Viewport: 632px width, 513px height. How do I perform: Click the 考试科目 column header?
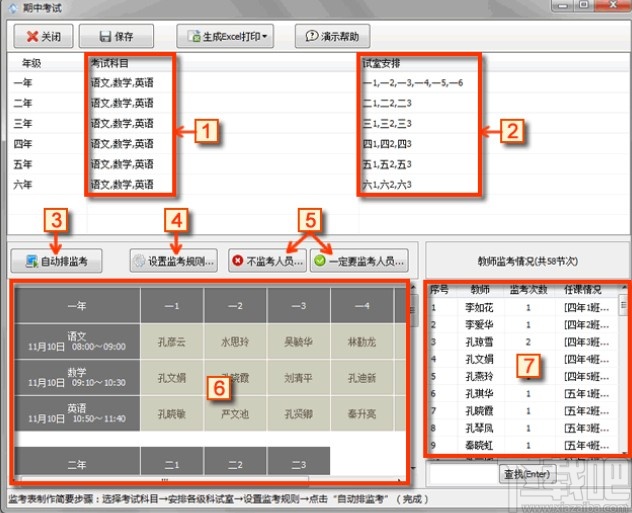coord(110,63)
